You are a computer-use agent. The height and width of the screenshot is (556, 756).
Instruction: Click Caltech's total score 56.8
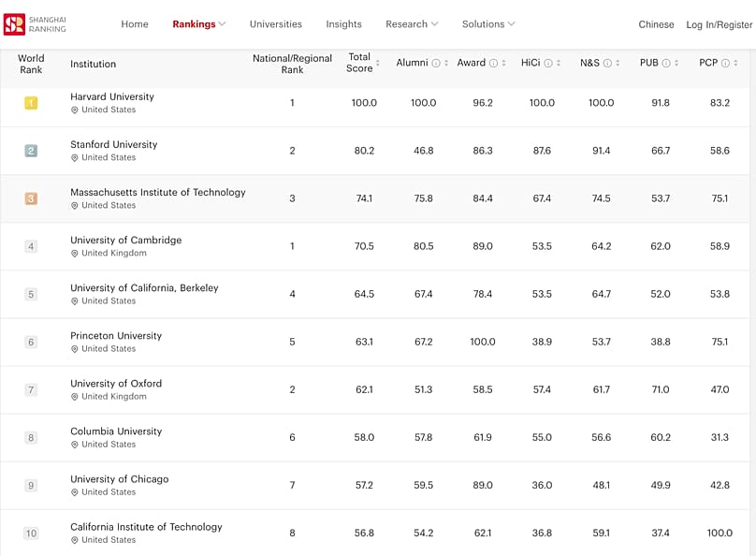pyautogui.click(x=364, y=533)
